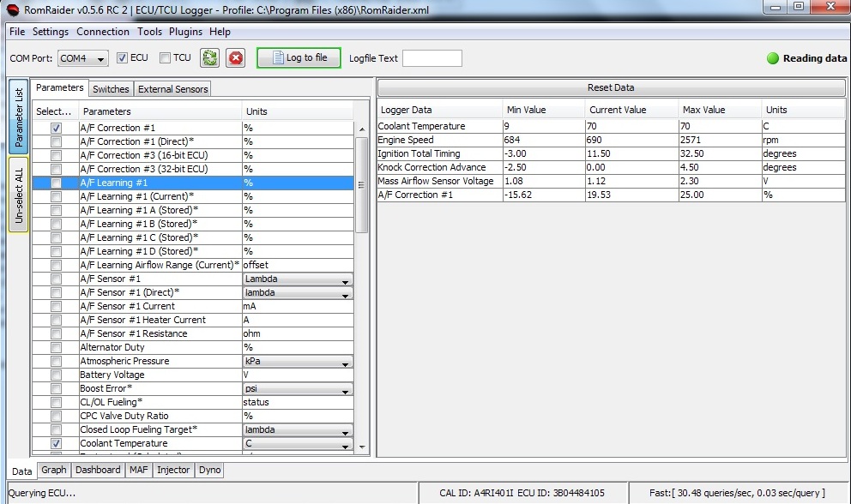Check Atmospheric Pressure parameter box
851x504 pixels.
coord(56,362)
